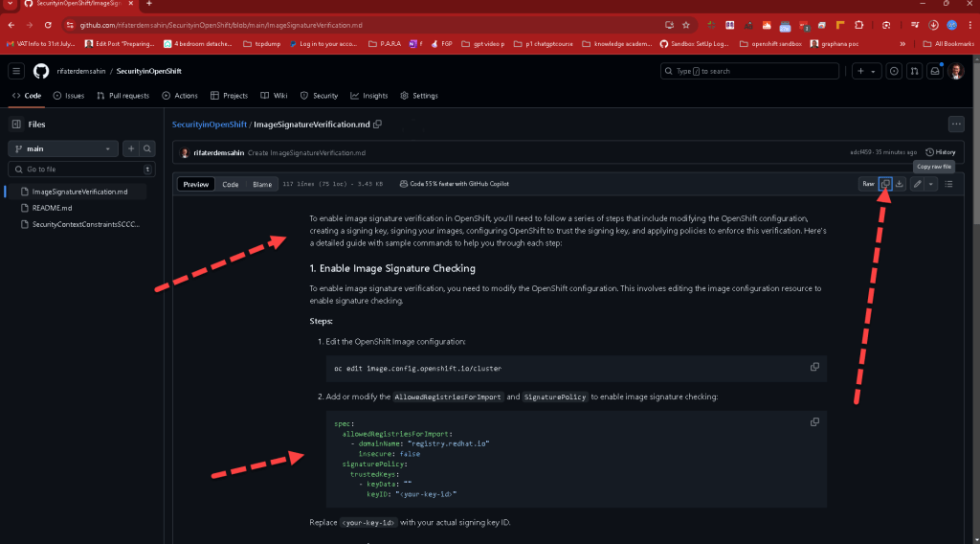The height and width of the screenshot is (544, 980).
Task: Open the Pull requests tab
Action: 123,96
